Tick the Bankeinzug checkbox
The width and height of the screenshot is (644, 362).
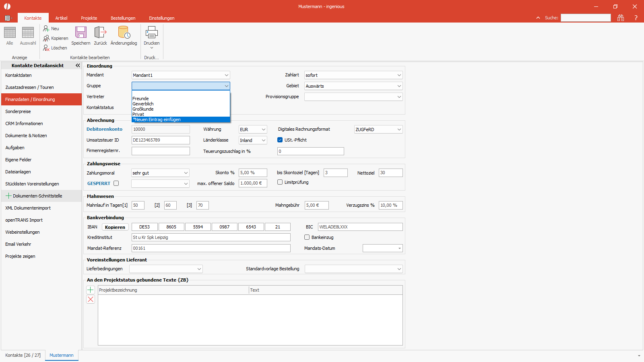[307, 237]
